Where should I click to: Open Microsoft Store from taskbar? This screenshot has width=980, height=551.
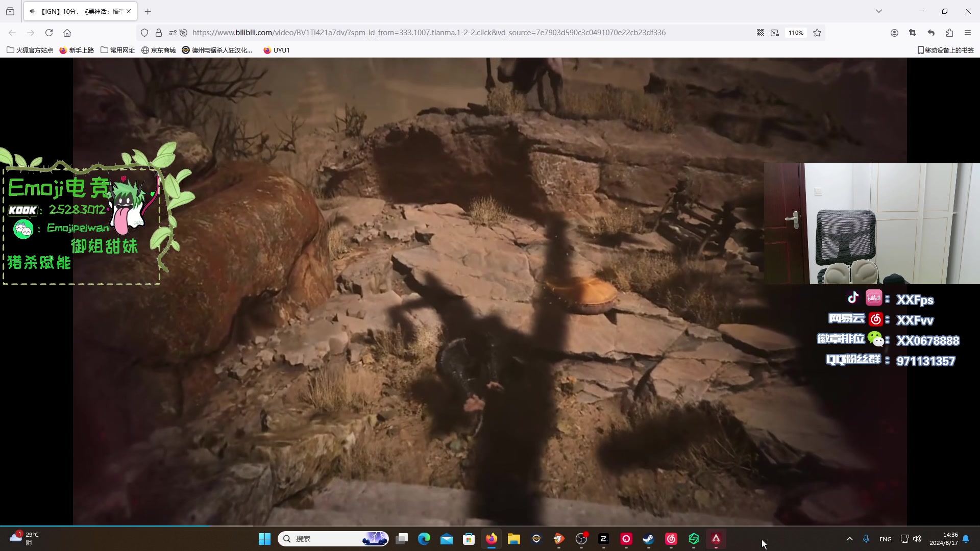coord(469,539)
